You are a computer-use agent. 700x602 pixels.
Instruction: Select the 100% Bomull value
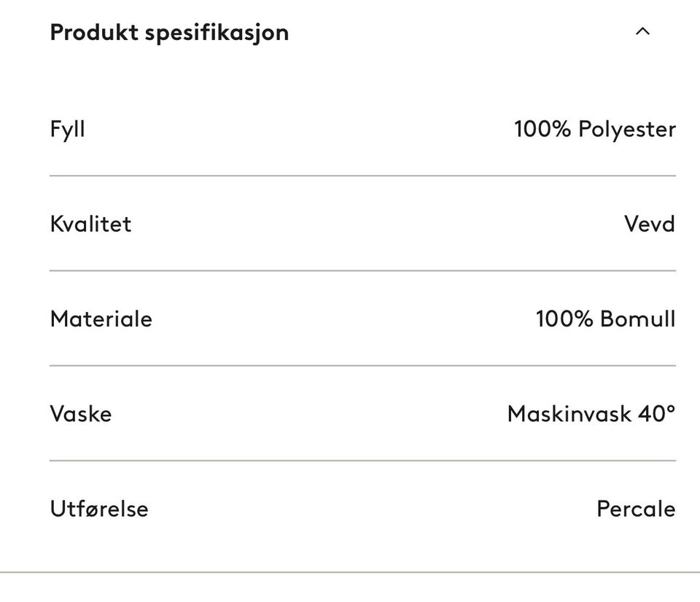[x=606, y=319]
